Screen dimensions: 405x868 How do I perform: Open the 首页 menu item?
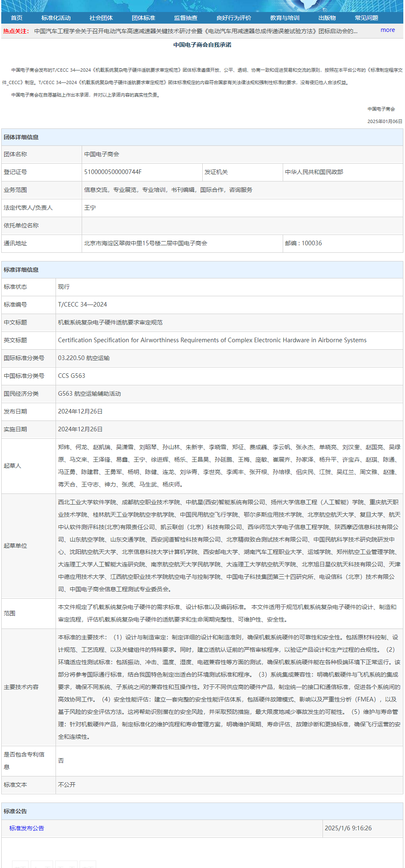point(17,18)
